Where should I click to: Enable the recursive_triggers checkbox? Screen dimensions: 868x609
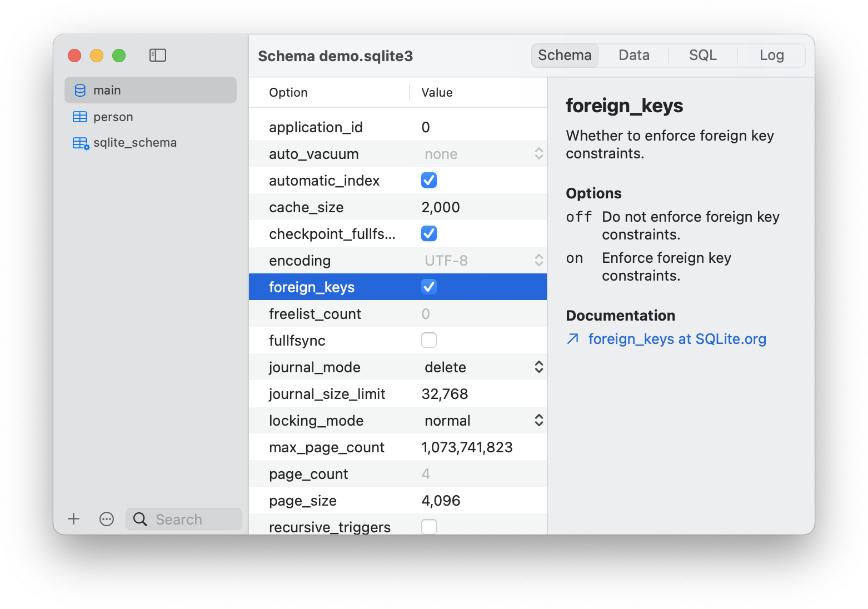point(429,526)
